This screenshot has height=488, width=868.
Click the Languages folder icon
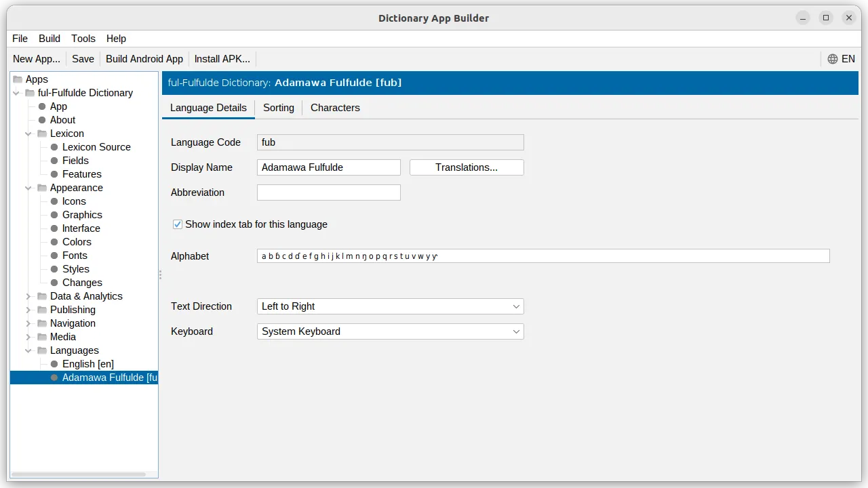42,350
